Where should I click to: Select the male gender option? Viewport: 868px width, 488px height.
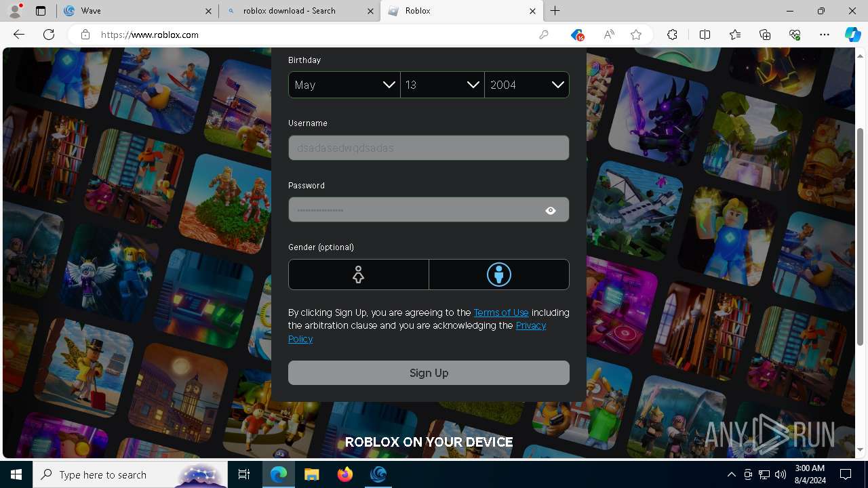coord(499,274)
